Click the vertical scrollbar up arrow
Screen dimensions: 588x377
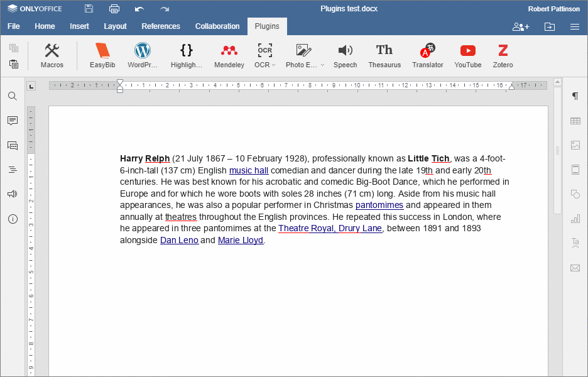point(557,82)
